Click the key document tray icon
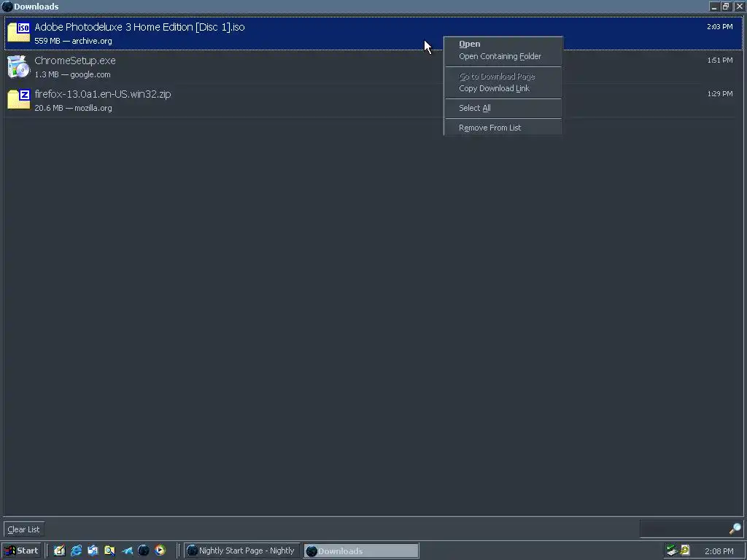 point(685,551)
